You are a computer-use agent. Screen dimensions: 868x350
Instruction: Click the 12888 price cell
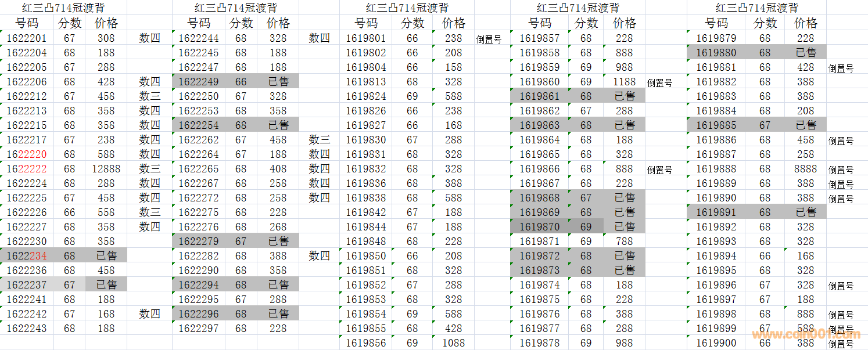point(106,169)
